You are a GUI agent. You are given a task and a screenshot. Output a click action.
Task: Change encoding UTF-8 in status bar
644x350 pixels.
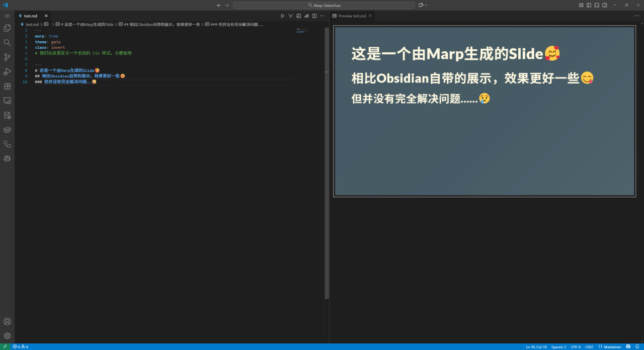click(x=576, y=346)
